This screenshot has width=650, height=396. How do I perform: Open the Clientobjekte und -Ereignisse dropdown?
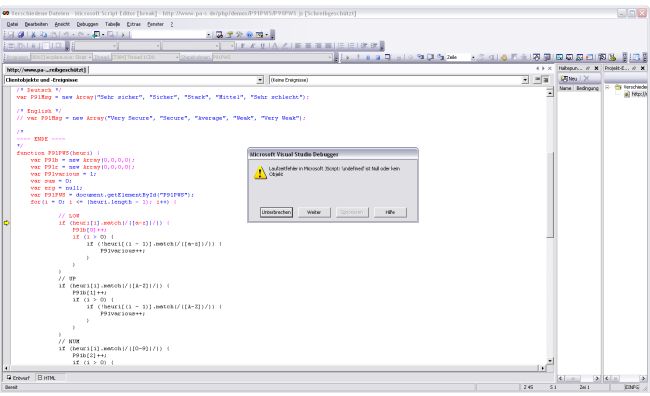pos(260,80)
